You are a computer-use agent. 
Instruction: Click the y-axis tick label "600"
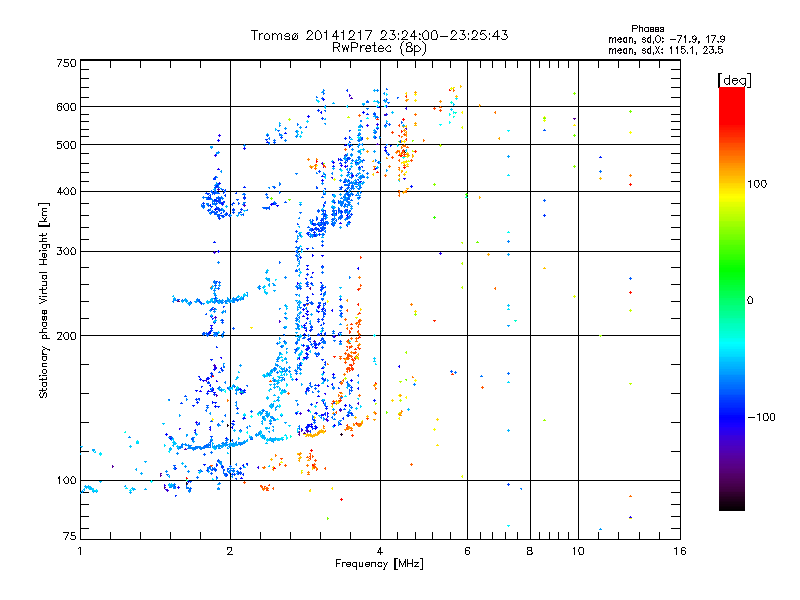67,107
